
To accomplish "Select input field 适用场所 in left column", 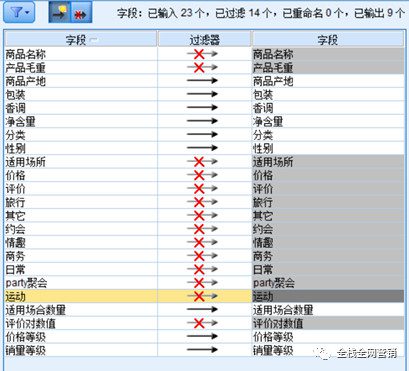I will [80, 162].
